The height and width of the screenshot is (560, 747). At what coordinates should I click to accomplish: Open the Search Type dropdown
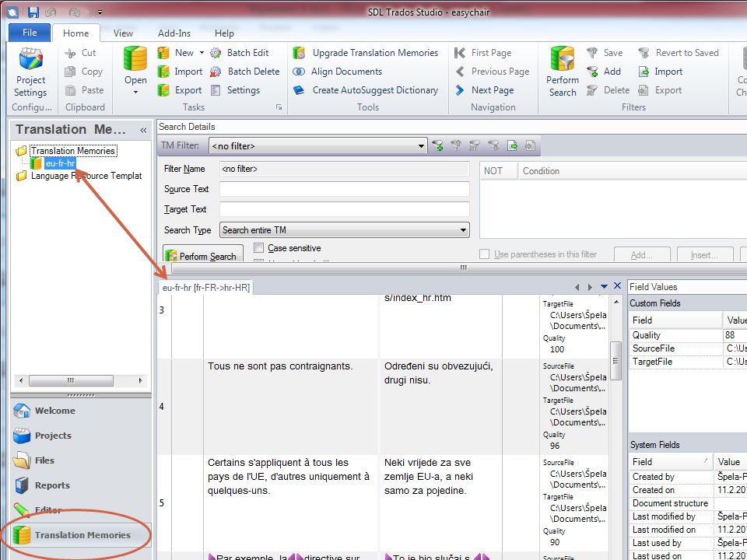[462, 230]
